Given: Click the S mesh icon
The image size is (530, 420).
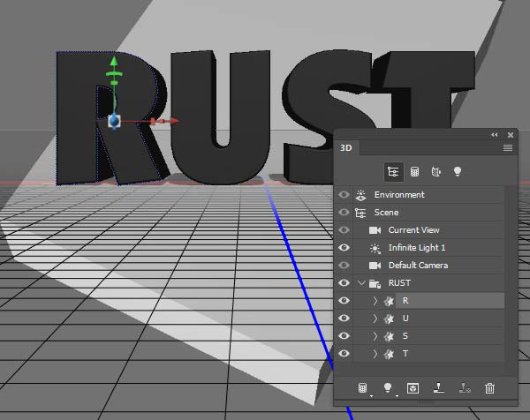Looking at the screenshot, I should (x=389, y=336).
